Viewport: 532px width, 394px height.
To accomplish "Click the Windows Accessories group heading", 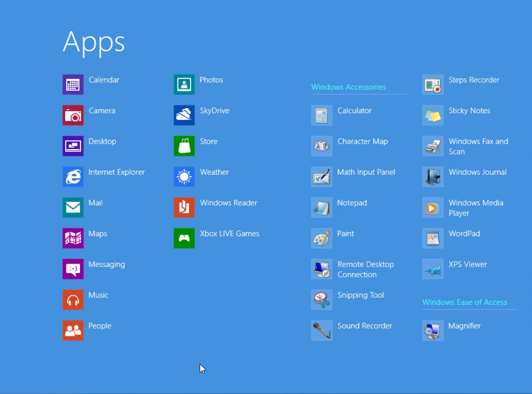I will coord(348,87).
